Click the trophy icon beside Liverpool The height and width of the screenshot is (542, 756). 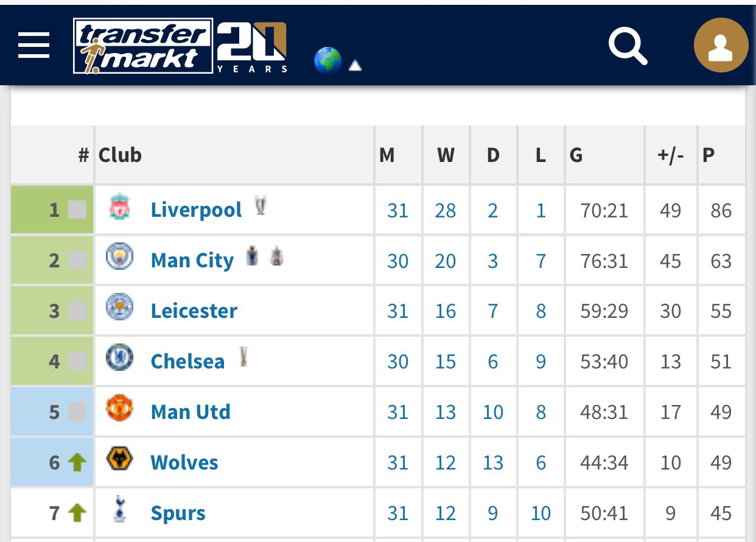point(261,206)
